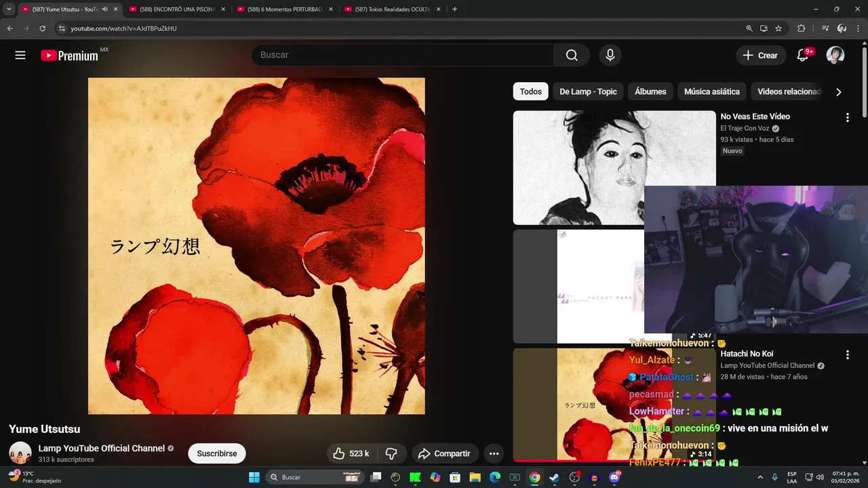This screenshot has height=488, width=868.
Task: Dislike the video with thumbs-down
Action: click(391, 453)
